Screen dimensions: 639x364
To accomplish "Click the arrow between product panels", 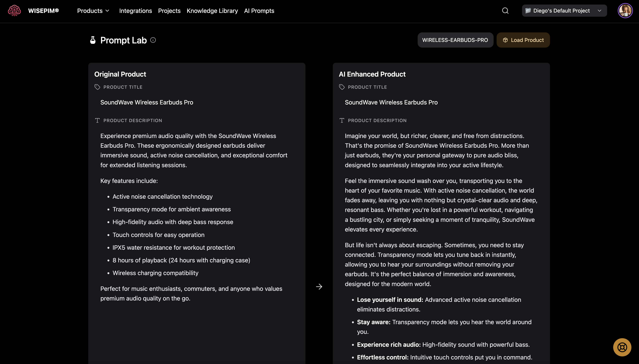I will 319,287.
